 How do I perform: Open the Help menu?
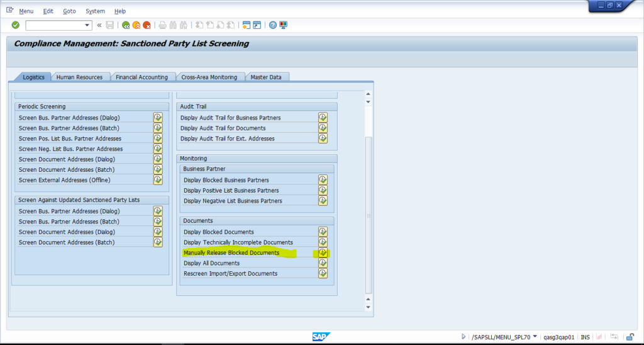coord(120,11)
